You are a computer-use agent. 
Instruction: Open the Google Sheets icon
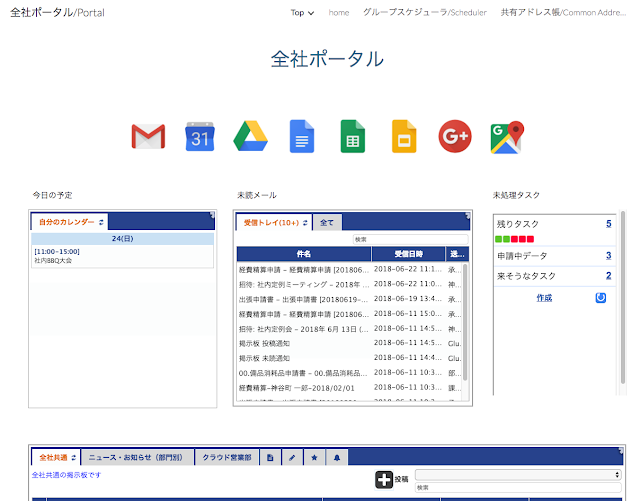click(x=352, y=137)
